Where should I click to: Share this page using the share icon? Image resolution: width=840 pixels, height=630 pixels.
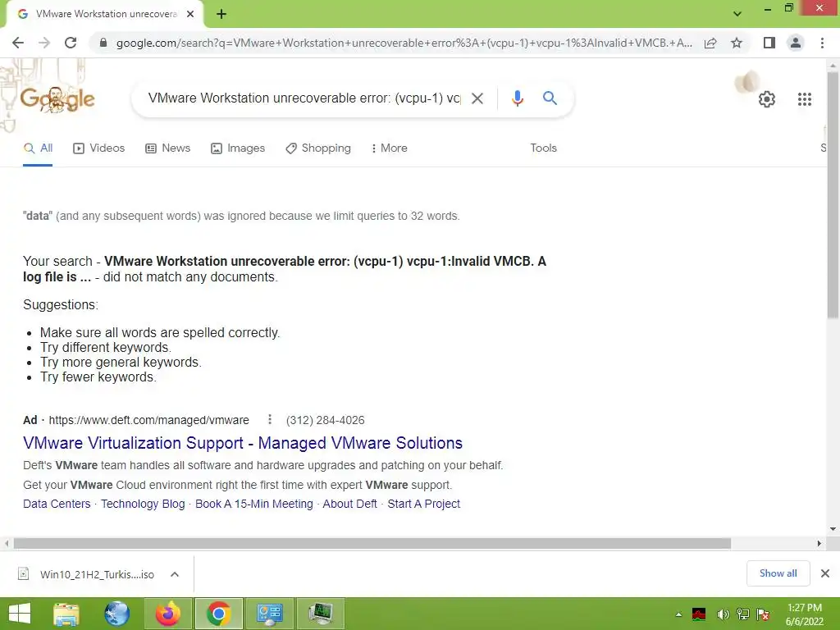710,43
